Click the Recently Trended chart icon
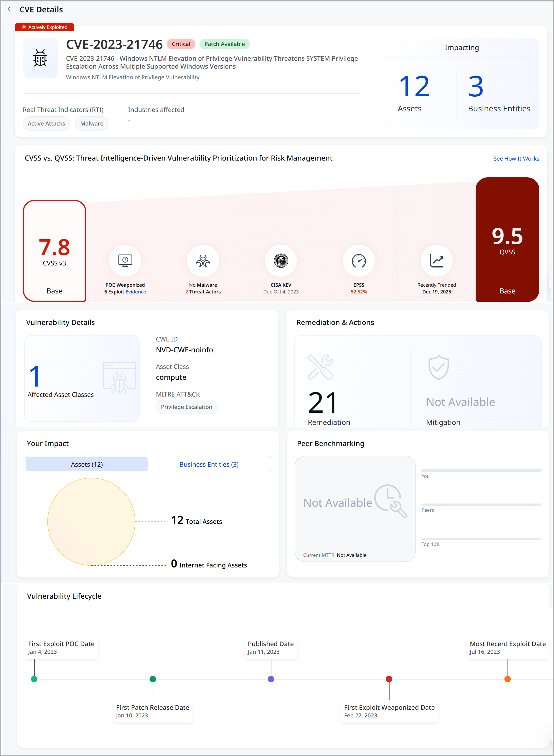 click(x=437, y=261)
